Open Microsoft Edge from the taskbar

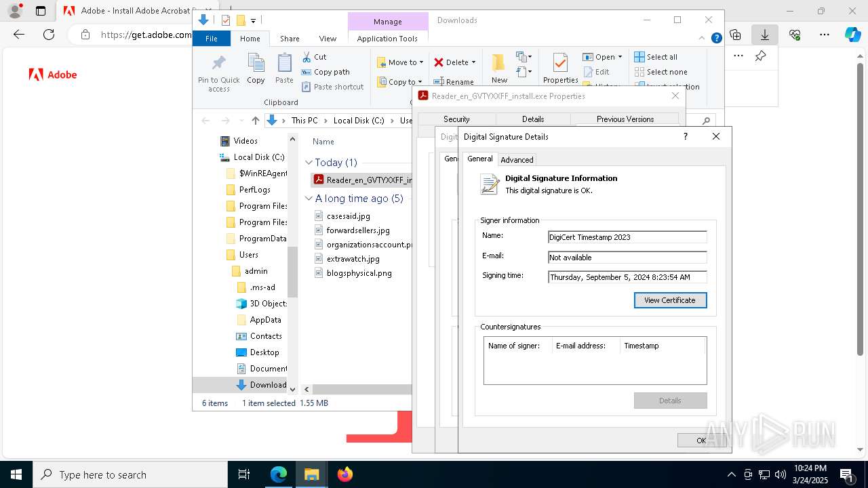[279, 474]
